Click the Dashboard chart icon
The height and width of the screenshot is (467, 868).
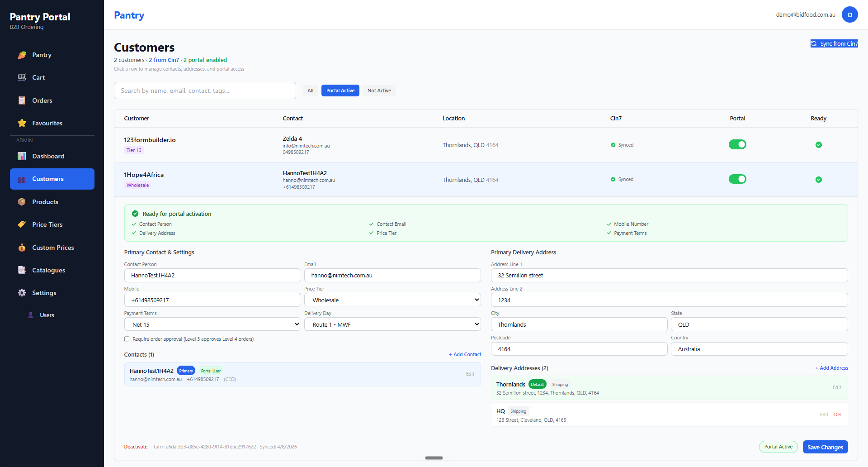pos(22,156)
